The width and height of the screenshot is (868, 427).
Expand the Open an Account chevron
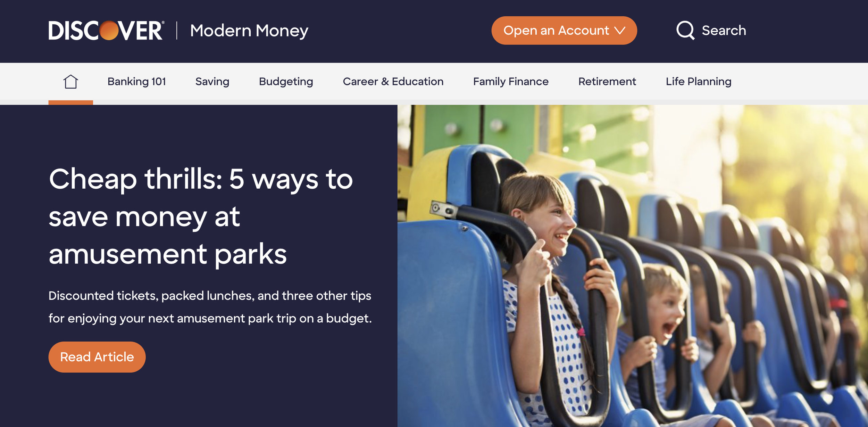620,31
